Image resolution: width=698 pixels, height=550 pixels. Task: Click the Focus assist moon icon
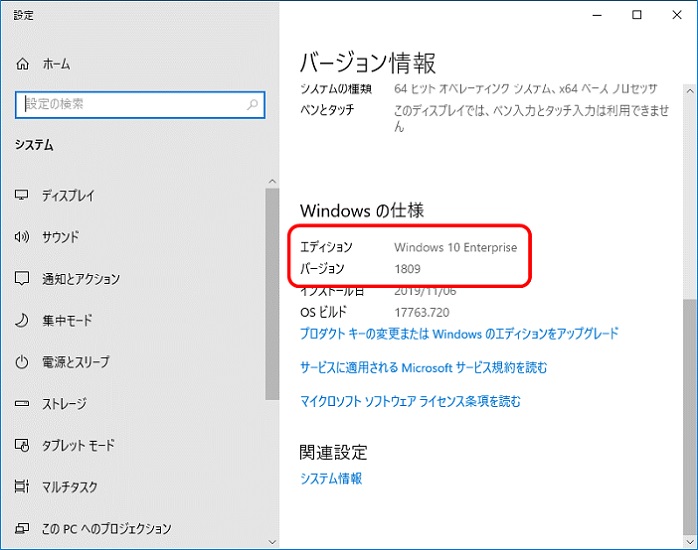point(22,320)
